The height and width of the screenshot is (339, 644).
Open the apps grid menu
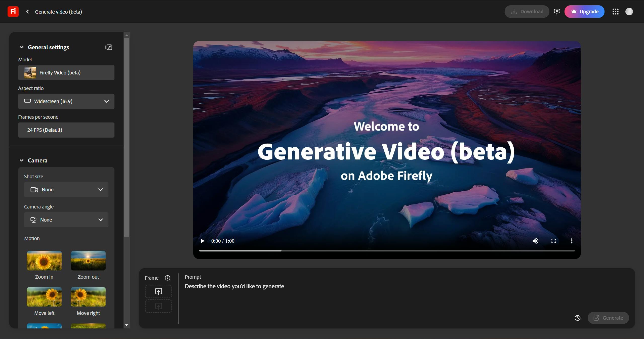click(615, 12)
